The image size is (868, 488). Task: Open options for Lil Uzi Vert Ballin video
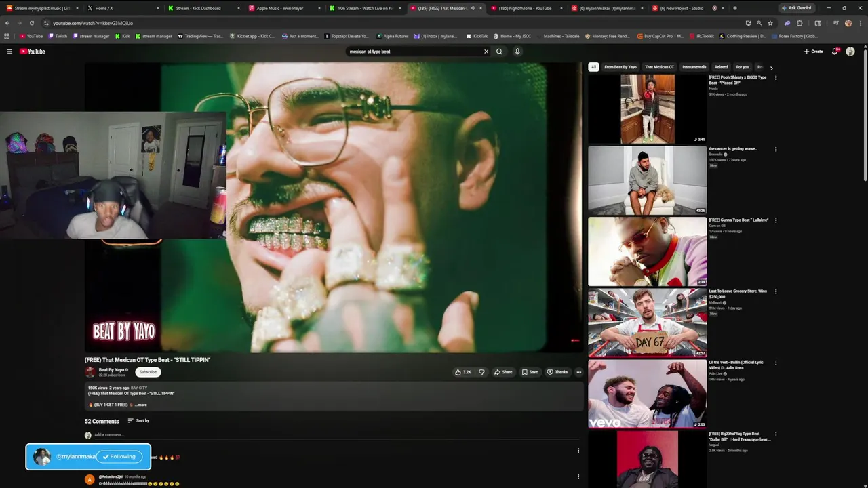pyautogui.click(x=776, y=363)
